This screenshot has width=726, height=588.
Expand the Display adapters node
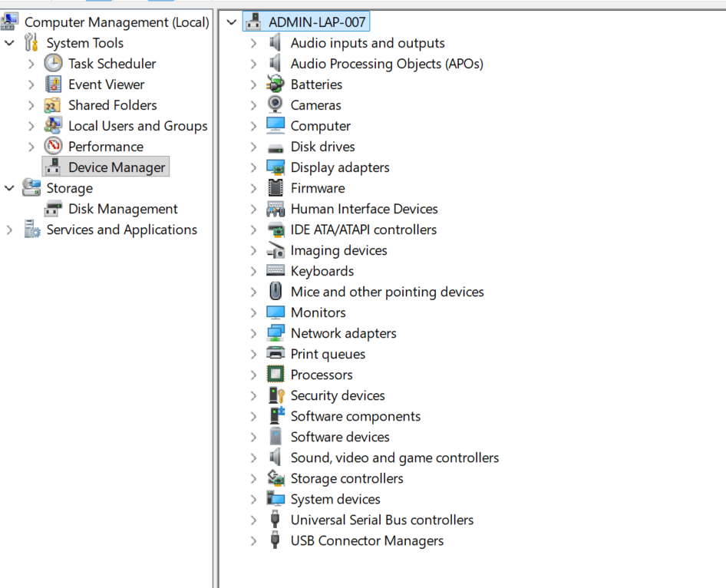point(253,167)
